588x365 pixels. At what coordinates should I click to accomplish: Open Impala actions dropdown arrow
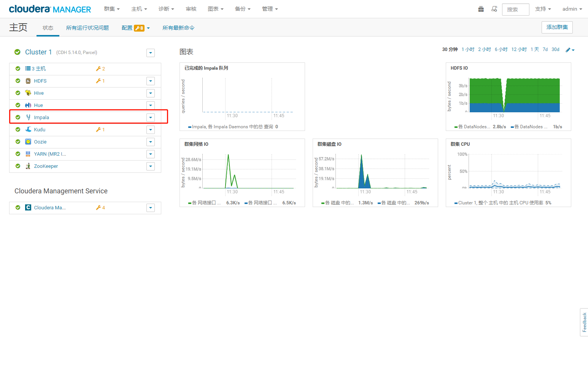151,118
